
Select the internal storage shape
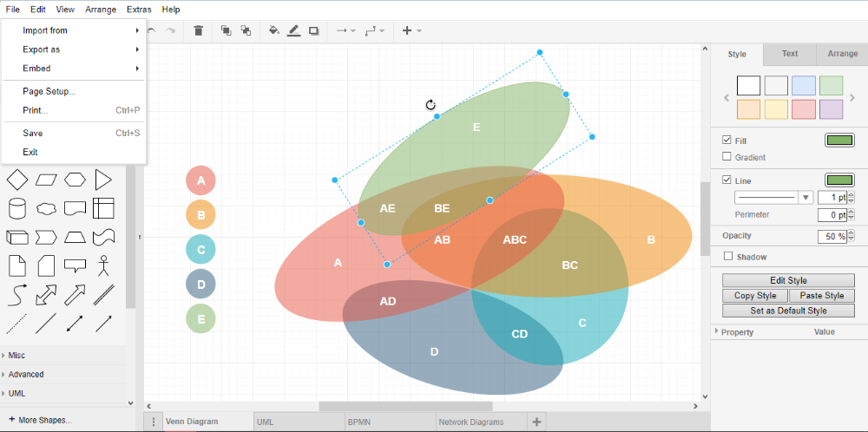click(x=103, y=208)
